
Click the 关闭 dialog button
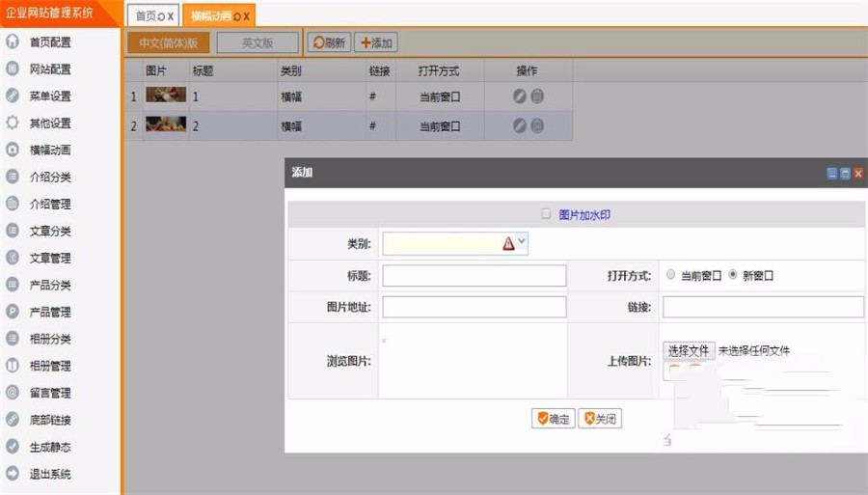[x=600, y=419]
